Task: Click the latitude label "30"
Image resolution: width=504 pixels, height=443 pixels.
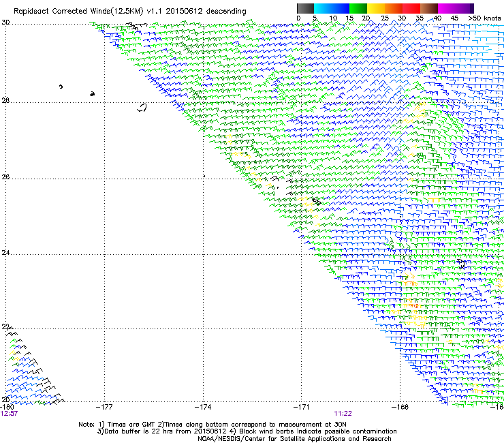Action: 5,22
